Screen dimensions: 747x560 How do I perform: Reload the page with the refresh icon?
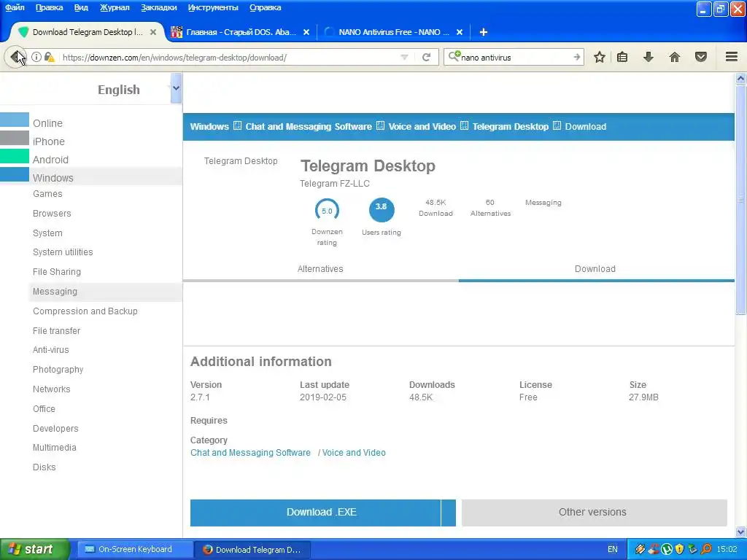pos(426,57)
